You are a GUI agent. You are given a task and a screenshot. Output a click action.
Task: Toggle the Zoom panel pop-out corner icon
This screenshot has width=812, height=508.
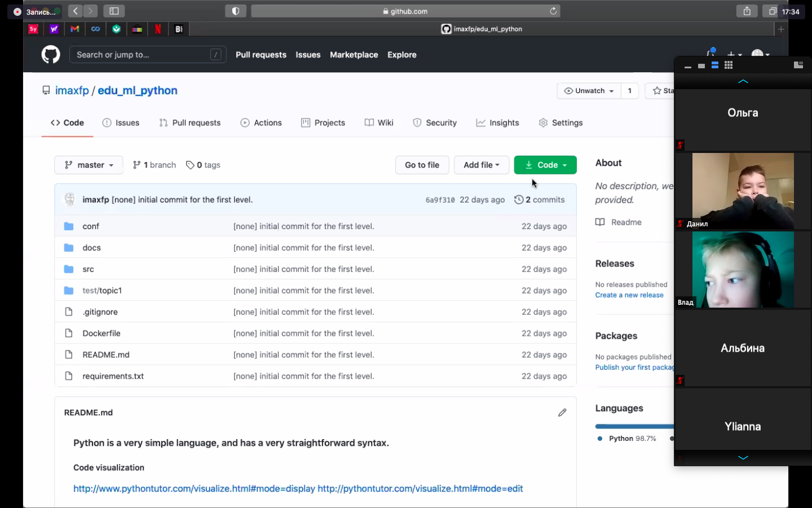(x=798, y=65)
